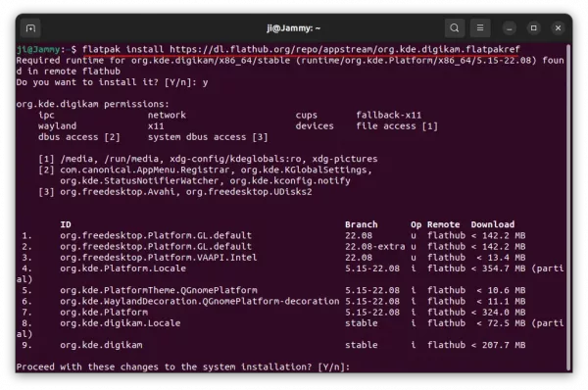Close the terminal window

coord(558,28)
